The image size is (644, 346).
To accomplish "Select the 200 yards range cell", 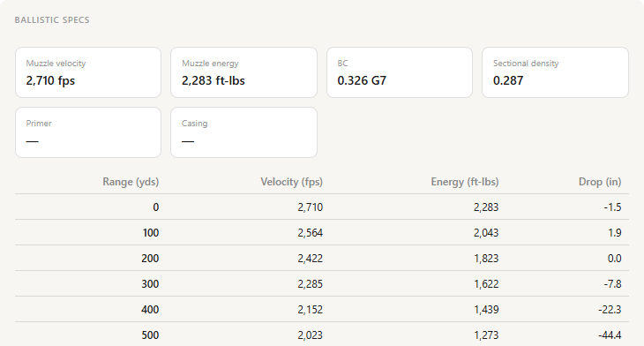I will pyautogui.click(x=150, y=259).
